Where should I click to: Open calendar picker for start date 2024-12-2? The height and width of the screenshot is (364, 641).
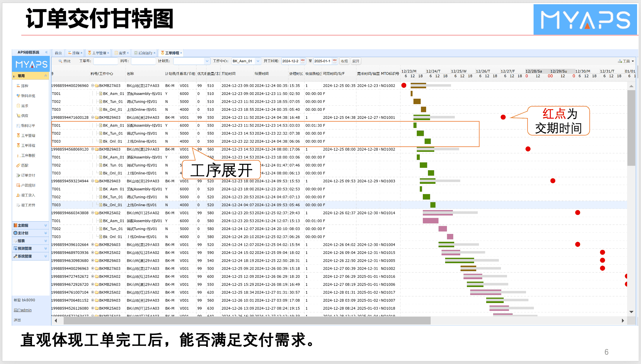pos(303,61)
